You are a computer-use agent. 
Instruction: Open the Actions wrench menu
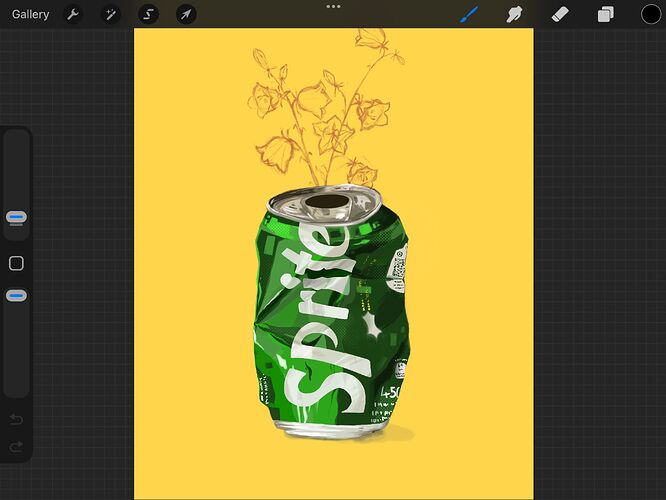73,14
